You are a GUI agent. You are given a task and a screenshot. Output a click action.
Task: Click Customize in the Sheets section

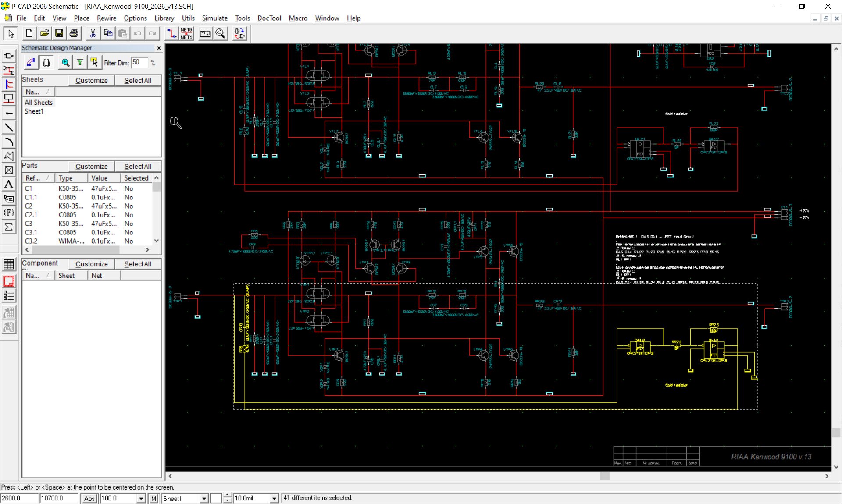[x=91, y=80]
